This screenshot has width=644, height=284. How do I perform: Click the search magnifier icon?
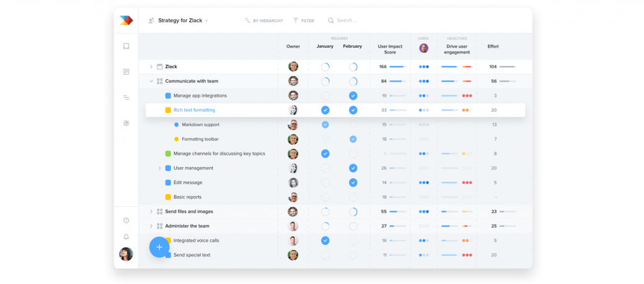pyautogui.click(x=331, y=21)
